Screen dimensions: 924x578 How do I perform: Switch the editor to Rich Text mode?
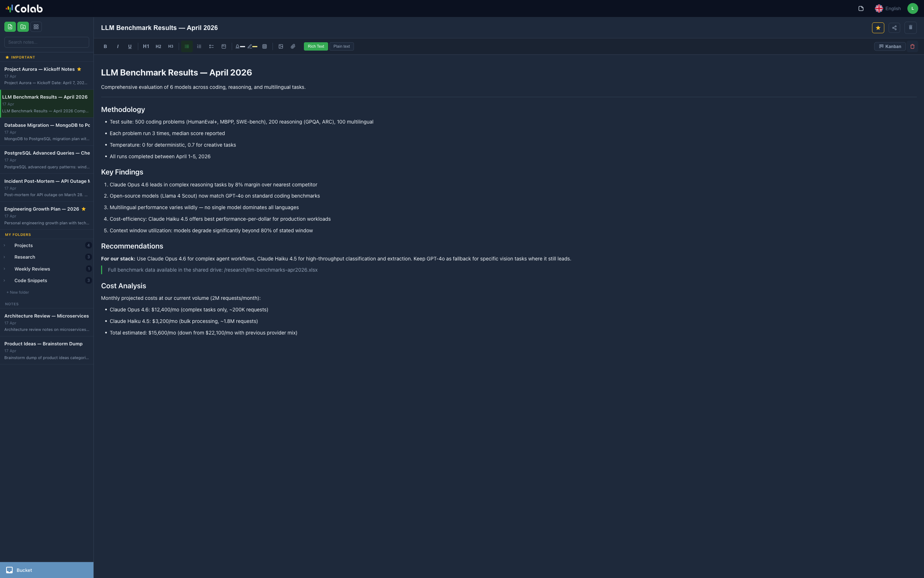coord(316,46)
